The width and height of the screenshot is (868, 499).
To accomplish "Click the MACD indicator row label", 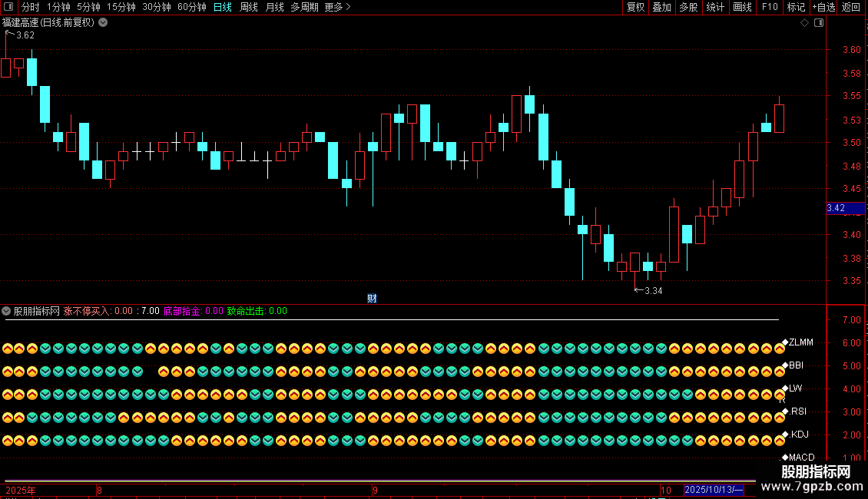I will coord(802,457).
